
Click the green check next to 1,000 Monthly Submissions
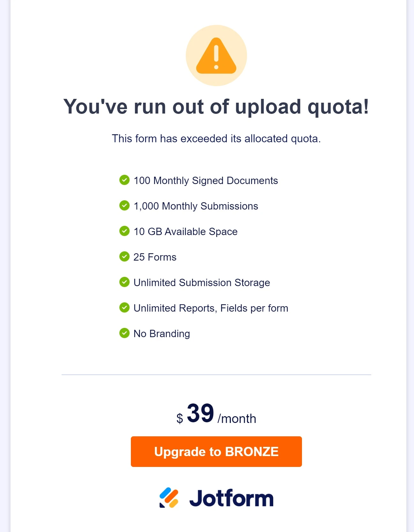coord(124,206)
